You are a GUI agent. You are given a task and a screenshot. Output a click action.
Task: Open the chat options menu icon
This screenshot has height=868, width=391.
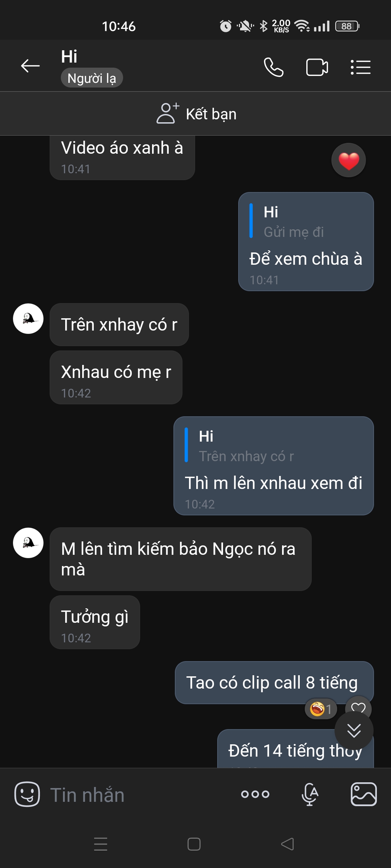point(361,67)
